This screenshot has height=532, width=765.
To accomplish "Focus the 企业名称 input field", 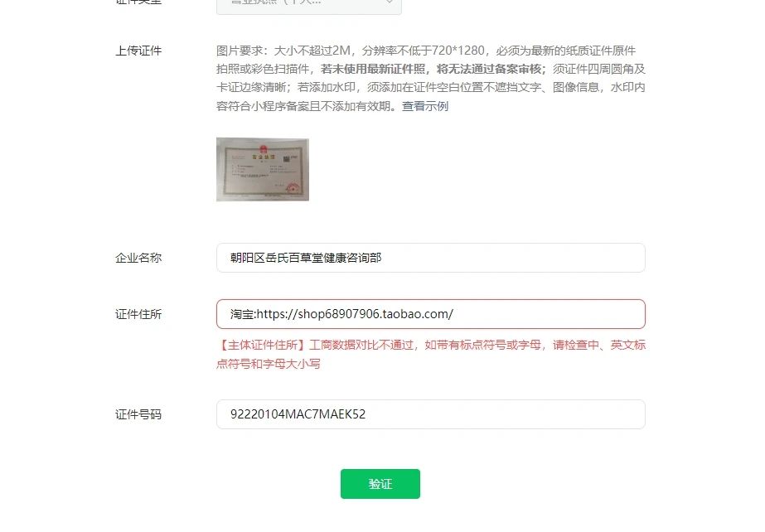I will [x=431, y=258].
